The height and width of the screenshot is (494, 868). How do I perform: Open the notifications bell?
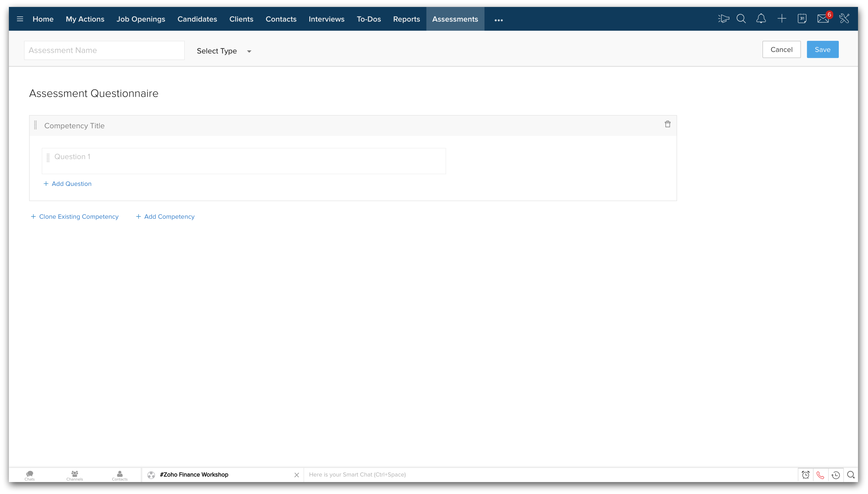pos(761,19)
